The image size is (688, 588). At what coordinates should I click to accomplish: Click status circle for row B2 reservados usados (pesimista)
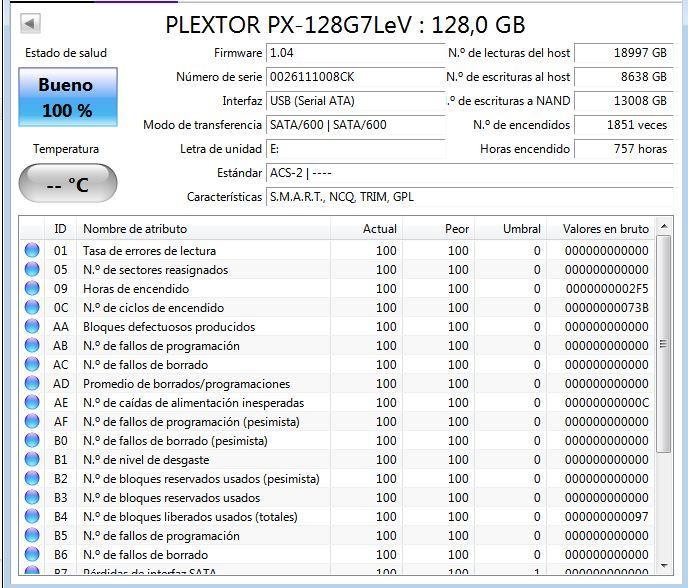32,478
